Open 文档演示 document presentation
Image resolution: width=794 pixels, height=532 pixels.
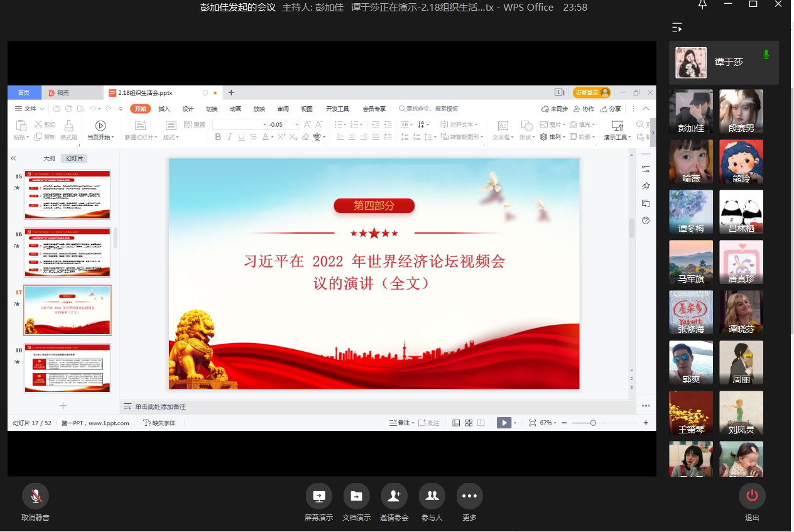click(x=356, y=496)
